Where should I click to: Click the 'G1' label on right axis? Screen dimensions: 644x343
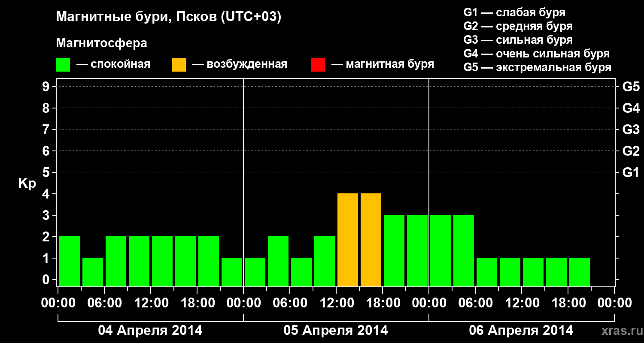631,172
